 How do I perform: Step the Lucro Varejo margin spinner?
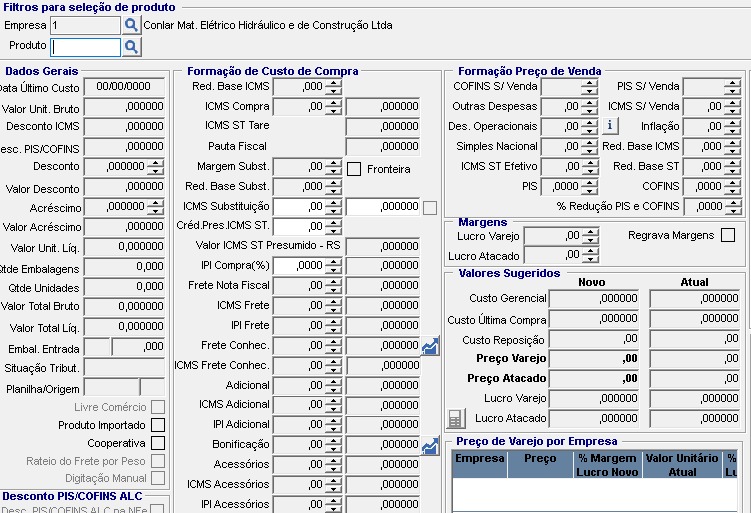590,236
